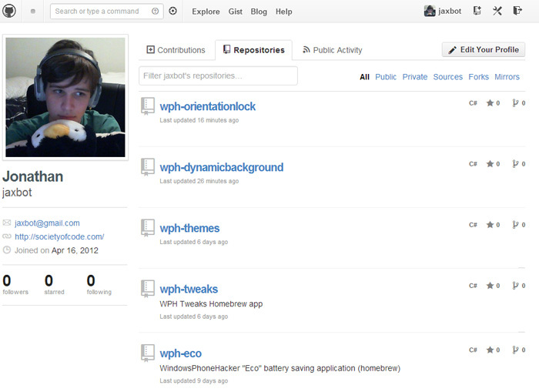Click repo book icon beside wph-dynamicbackground
The width and height of the screenshot is (539, 392).
click(148, 167)
